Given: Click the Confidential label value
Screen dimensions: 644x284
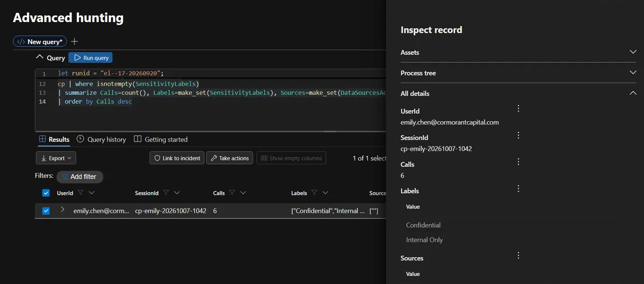Looking at the screenshot, I should [x=423, y=225].
